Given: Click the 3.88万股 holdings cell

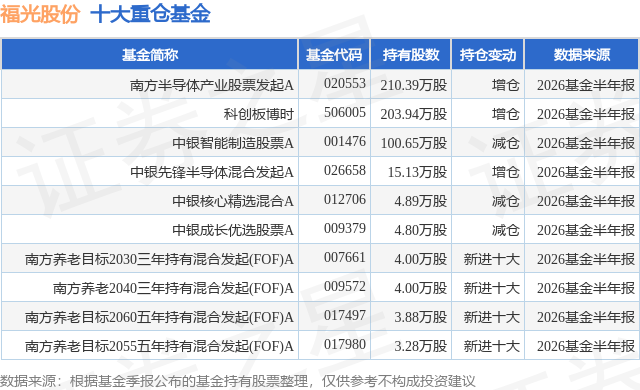Looking at the screenshot, I should [x=420, y=317].
